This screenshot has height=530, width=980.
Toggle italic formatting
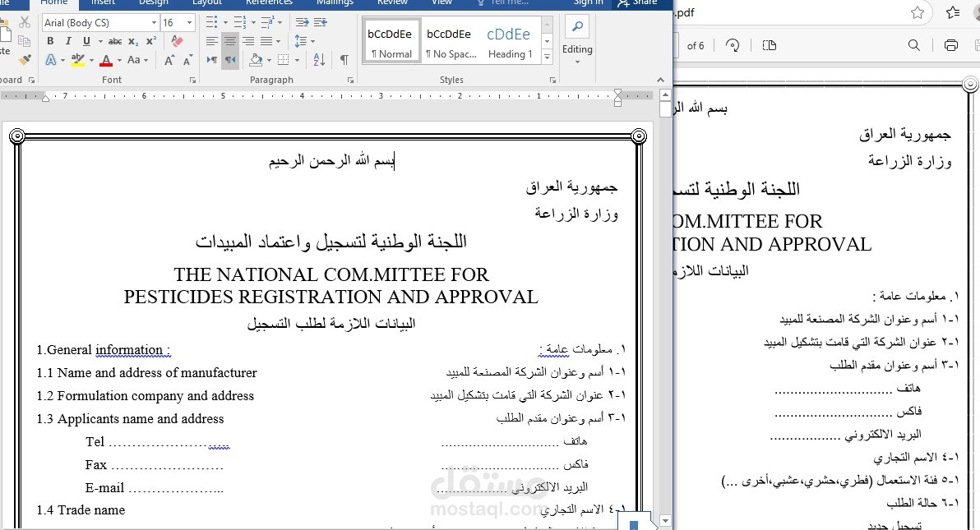click(x=68, y=41)
